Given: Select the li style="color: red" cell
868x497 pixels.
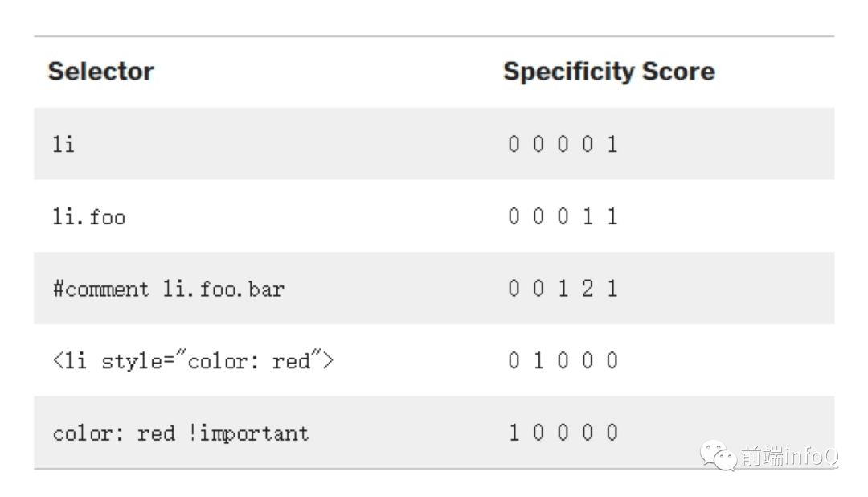Looking at the screenshot, I should (x=193, y=361).
